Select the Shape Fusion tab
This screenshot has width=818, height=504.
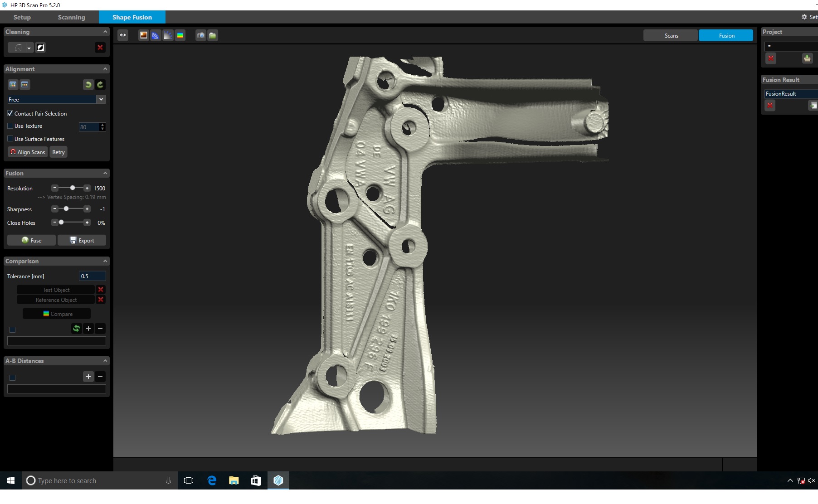[132, 17]
